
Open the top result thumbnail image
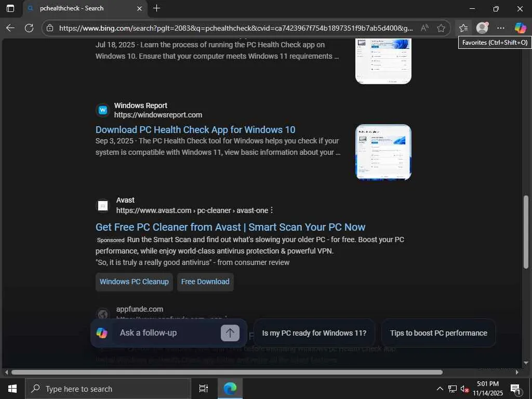click(x=383, y=61)
